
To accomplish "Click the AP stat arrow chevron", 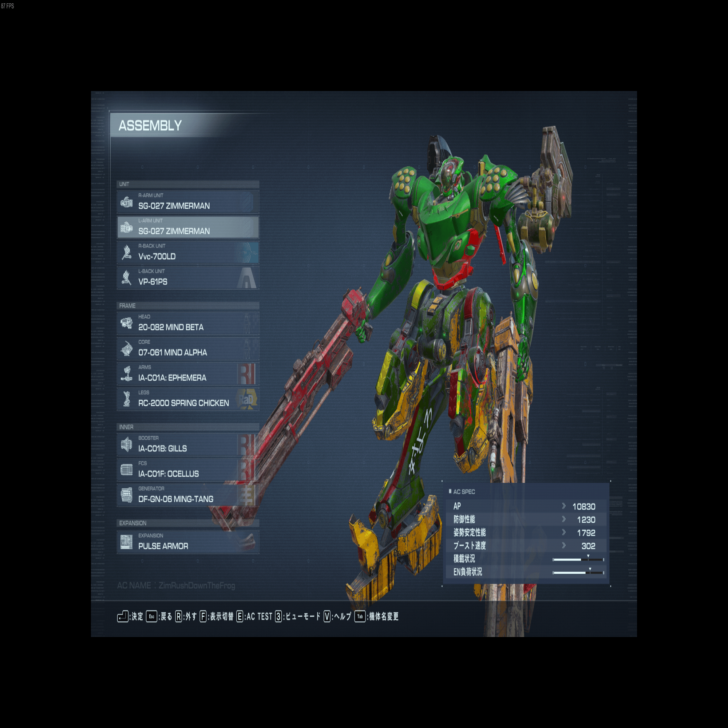I will [564, 506].
